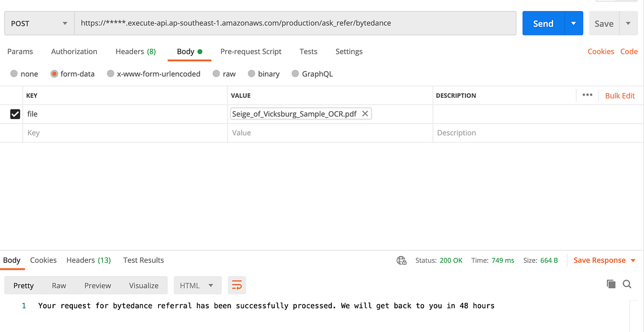Open Bulk Edit mode
This screenshot has height=332, width=644.
click(619, 96)
